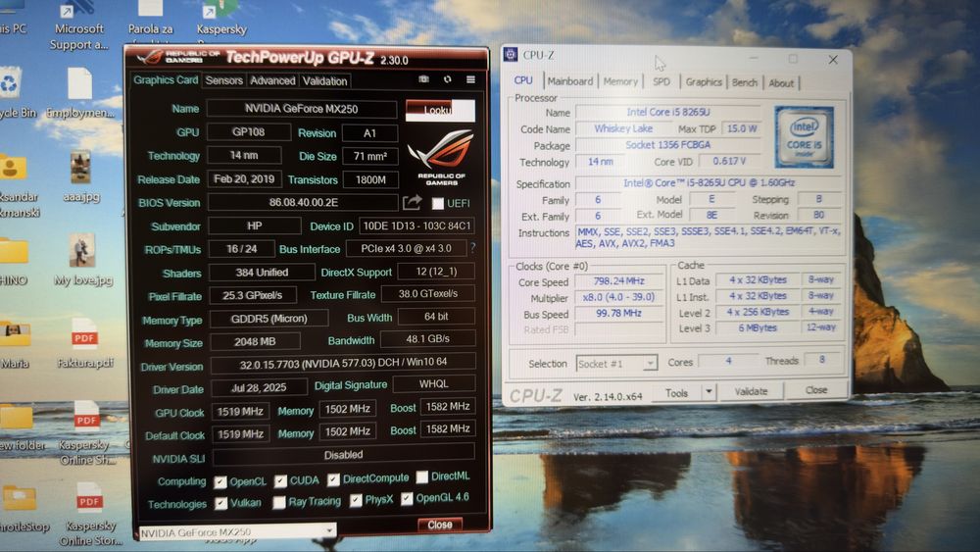Toggle the Vulkan checkbox
Screen dimensions: 980x552
point(220,503)
